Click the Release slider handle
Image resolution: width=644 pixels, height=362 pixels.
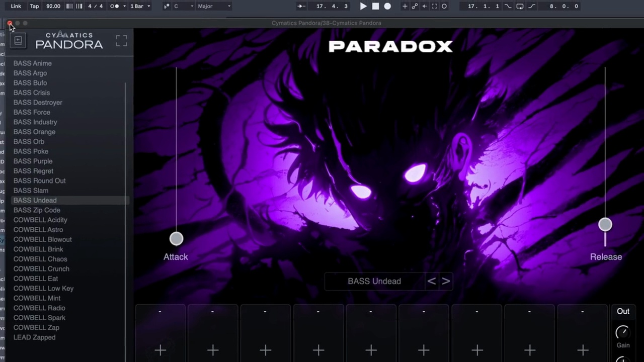click(605, 225)
